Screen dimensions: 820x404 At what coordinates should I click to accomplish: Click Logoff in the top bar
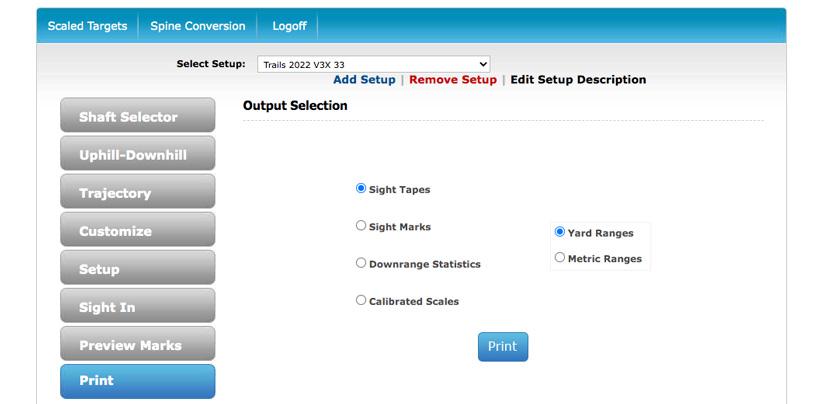click(x=289, y=26)
